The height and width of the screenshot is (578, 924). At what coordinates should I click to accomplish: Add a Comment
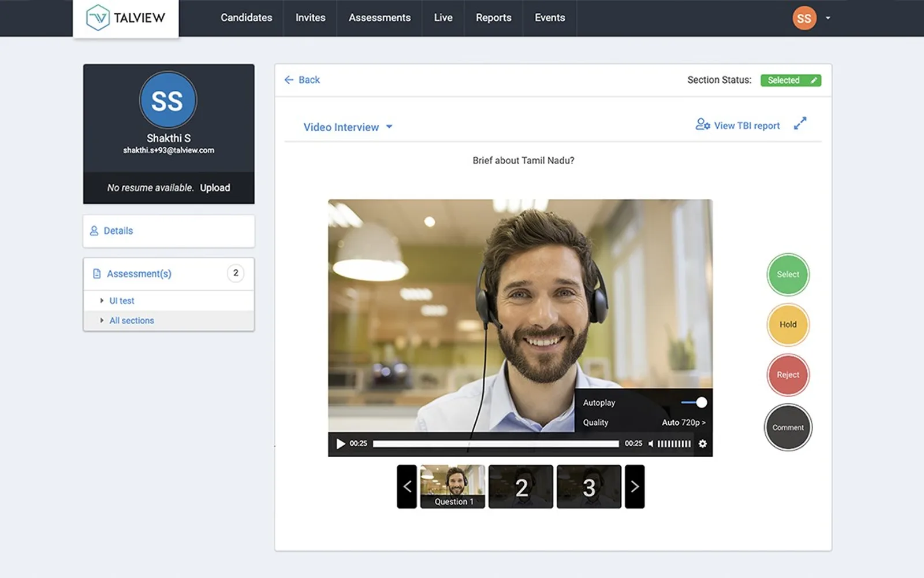788,428
